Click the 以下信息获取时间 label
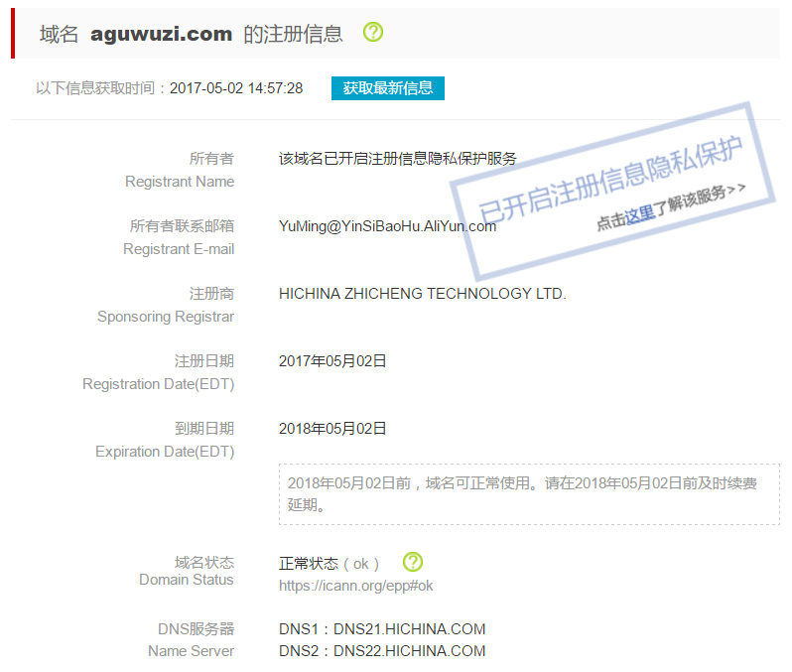Screen dimensions: 792x672 pos(95,88)
